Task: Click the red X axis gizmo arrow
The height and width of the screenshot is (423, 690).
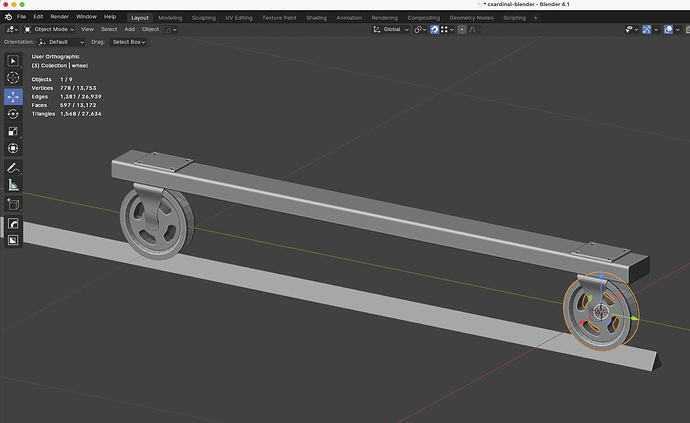Action: (582, 324)
